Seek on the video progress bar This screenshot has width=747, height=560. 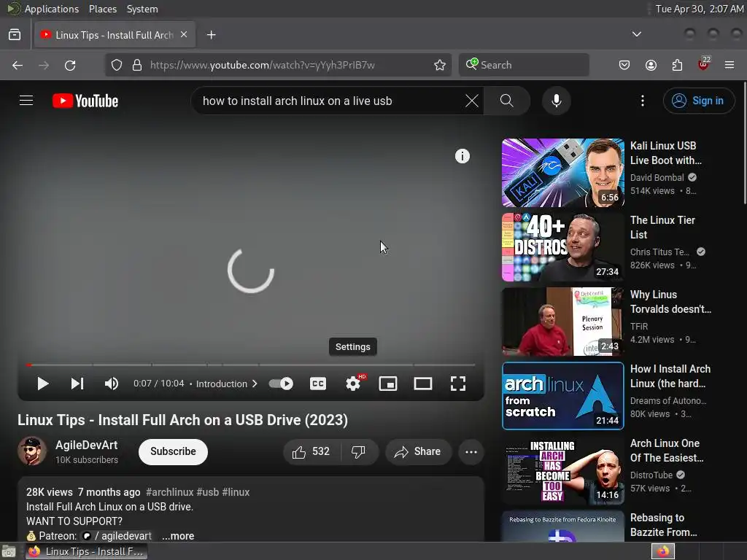tap(251, 365)
